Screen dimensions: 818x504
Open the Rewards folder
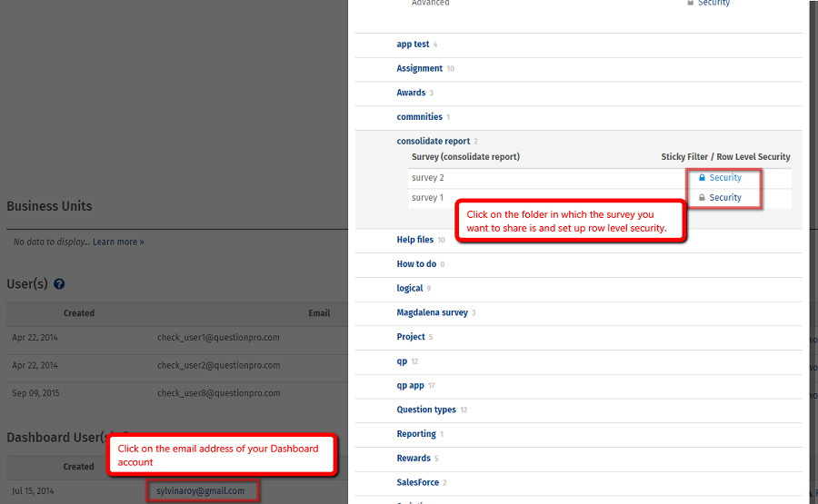414,458
